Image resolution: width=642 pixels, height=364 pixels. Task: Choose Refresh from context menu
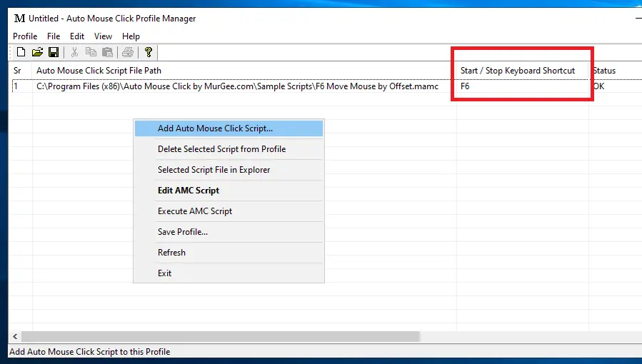[x=229, y=253]
